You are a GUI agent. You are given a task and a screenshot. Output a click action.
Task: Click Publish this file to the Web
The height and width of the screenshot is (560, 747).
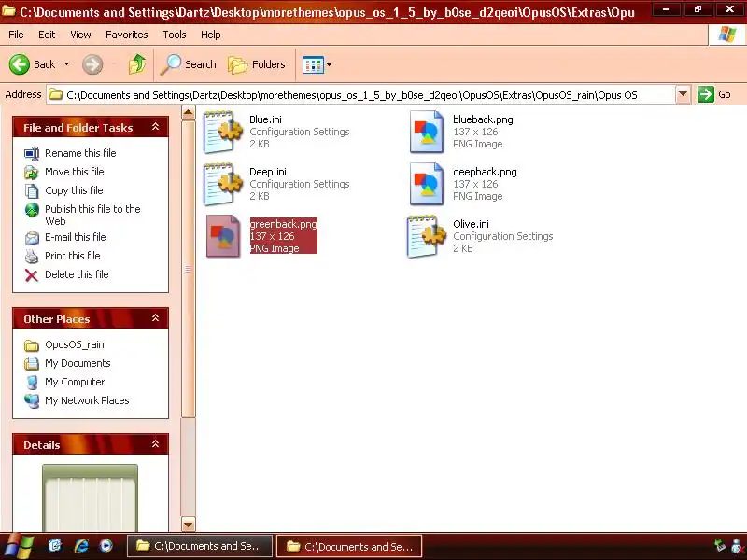pyautogui.click(x=92, y=215)
